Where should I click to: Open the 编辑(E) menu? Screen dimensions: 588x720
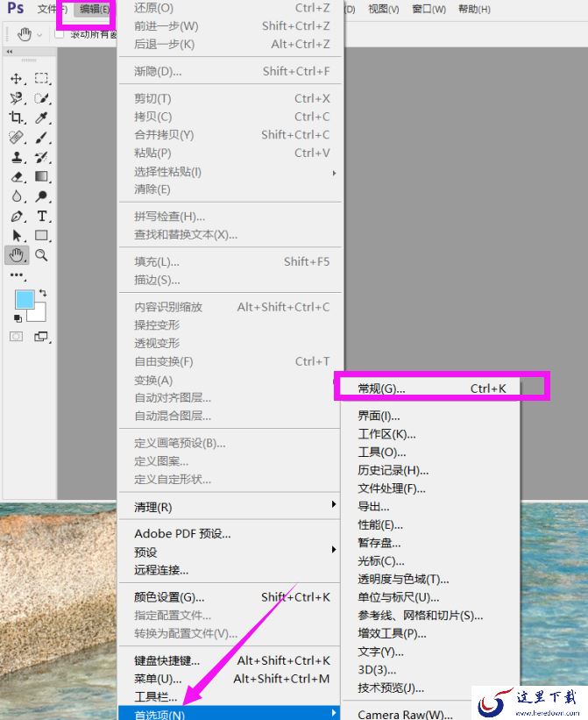click(x=95, y=9)
